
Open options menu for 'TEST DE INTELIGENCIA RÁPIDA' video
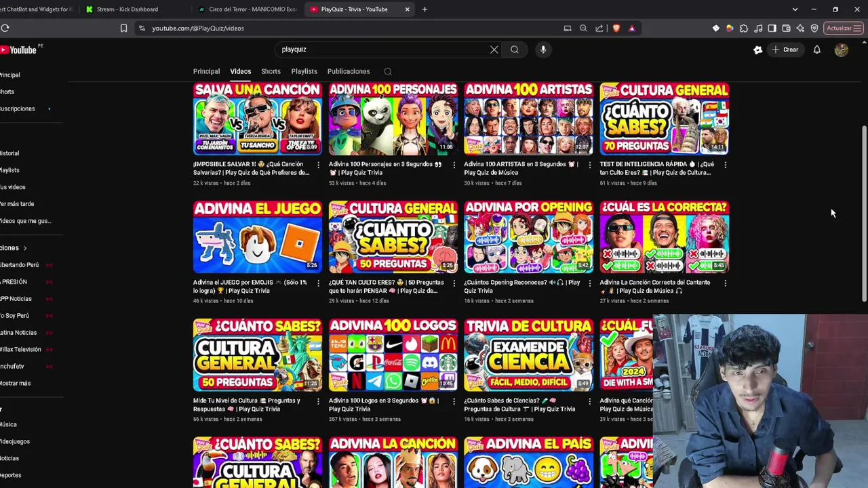point(726,165)
